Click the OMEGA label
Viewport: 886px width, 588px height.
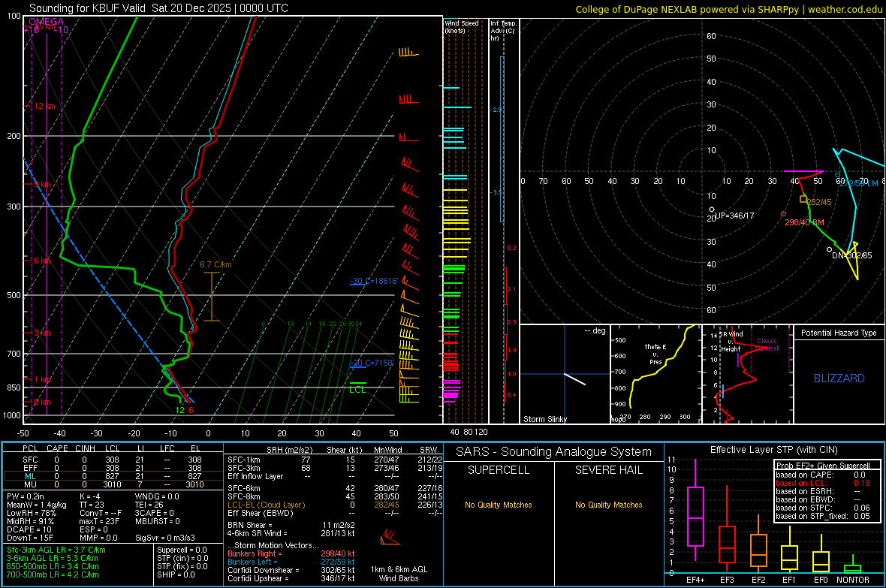(x=46, y=22)
